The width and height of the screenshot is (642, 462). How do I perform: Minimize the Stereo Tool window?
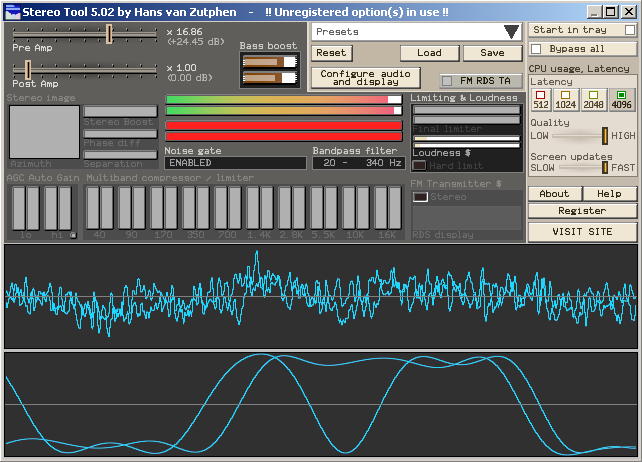pyautogui.click(x=595, y=11)
